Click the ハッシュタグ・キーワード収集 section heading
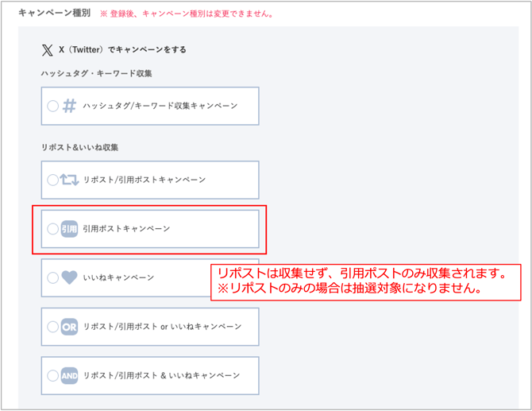This screenshot has width=532, height=411. 97,73
